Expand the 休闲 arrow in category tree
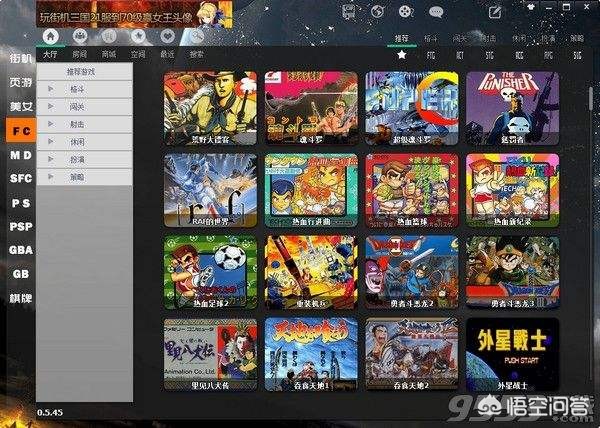This screenshot has height=428, width=600. 51,142
